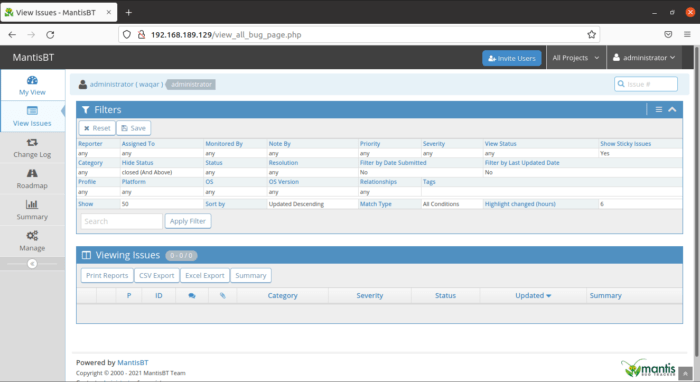700x382 pixels.
Task: Click Apply Filter button
Action: [188, 221]
